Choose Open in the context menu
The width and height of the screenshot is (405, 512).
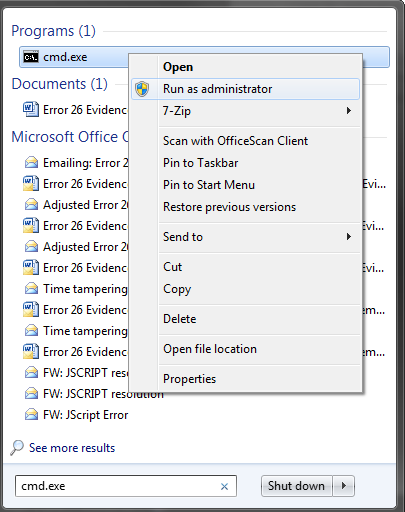(178, 67)
